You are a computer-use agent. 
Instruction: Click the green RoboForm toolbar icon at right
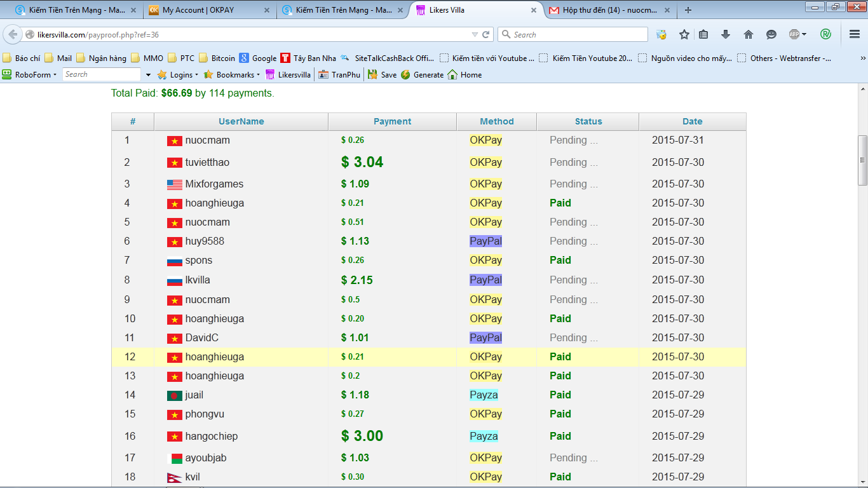(x=825, y=34)
